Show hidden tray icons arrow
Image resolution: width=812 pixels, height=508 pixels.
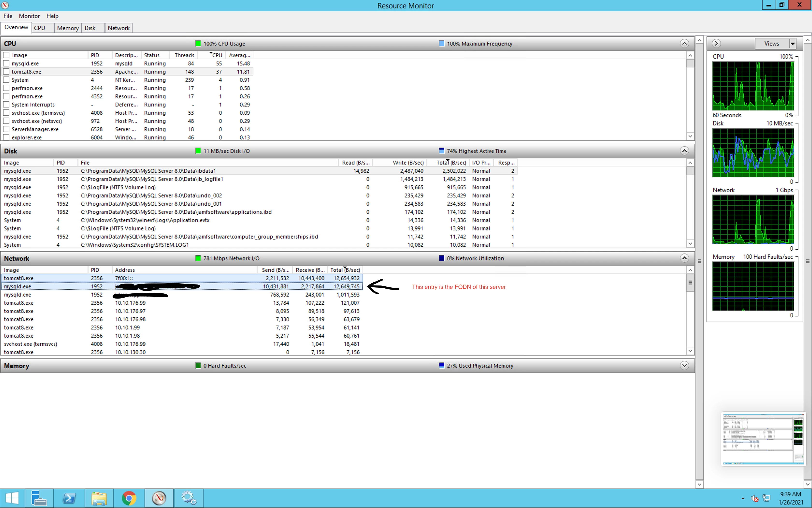coord(743,498)
